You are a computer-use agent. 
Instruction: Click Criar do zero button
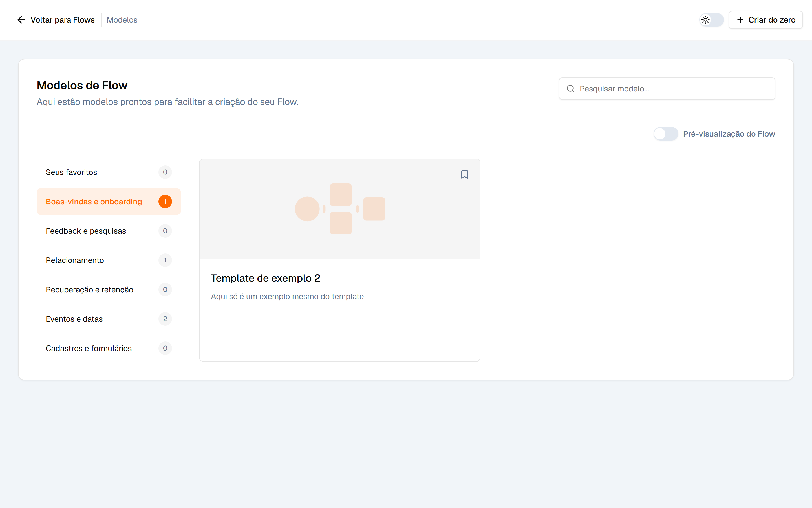[x=765, y=20]
